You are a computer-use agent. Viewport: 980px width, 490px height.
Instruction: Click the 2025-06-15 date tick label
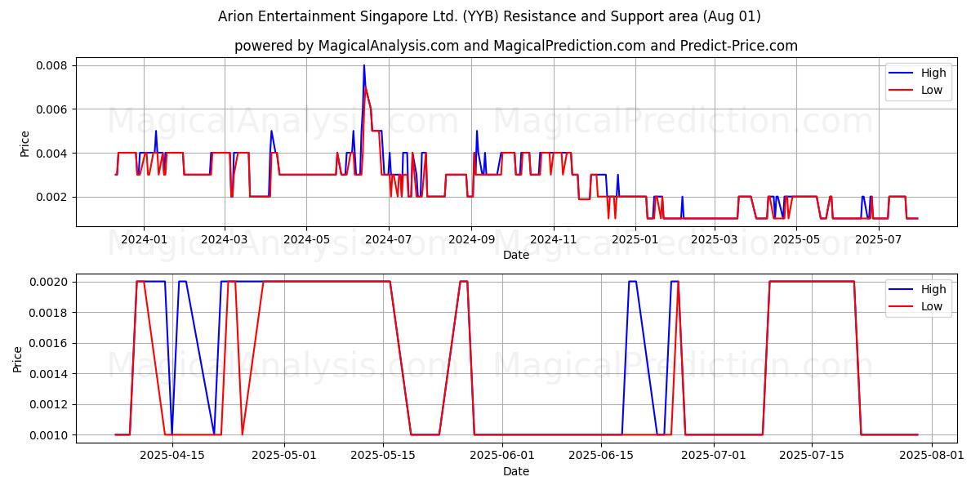click(601, 456)
